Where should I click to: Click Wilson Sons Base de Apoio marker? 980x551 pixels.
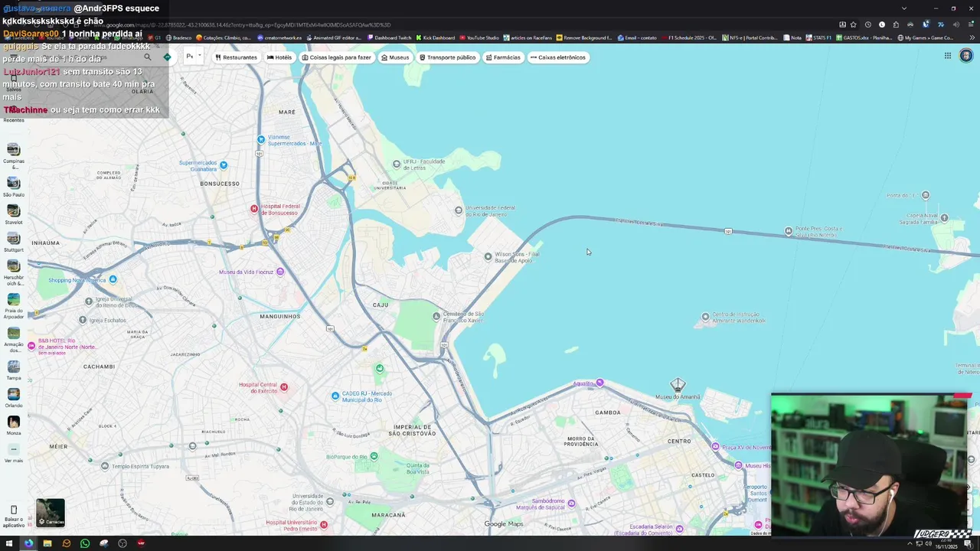tap(488, 256)
